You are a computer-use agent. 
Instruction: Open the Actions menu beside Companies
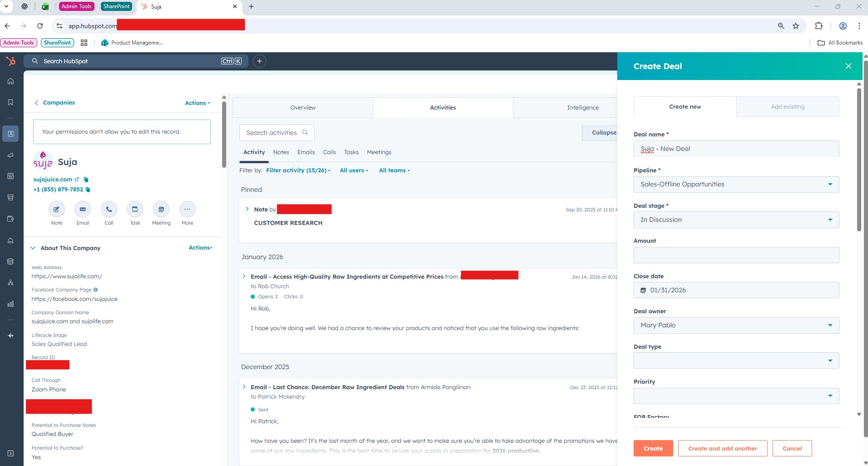[198, 103]
